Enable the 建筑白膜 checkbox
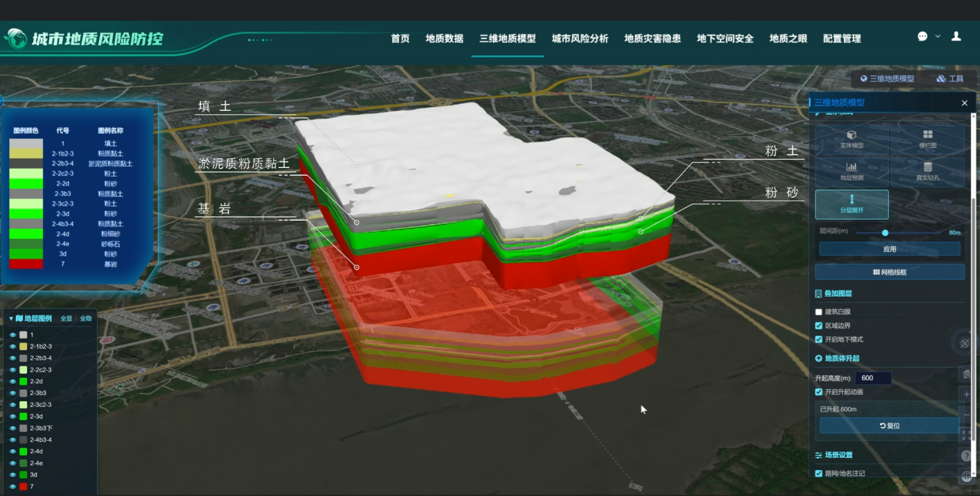 [x=819, y=312]
